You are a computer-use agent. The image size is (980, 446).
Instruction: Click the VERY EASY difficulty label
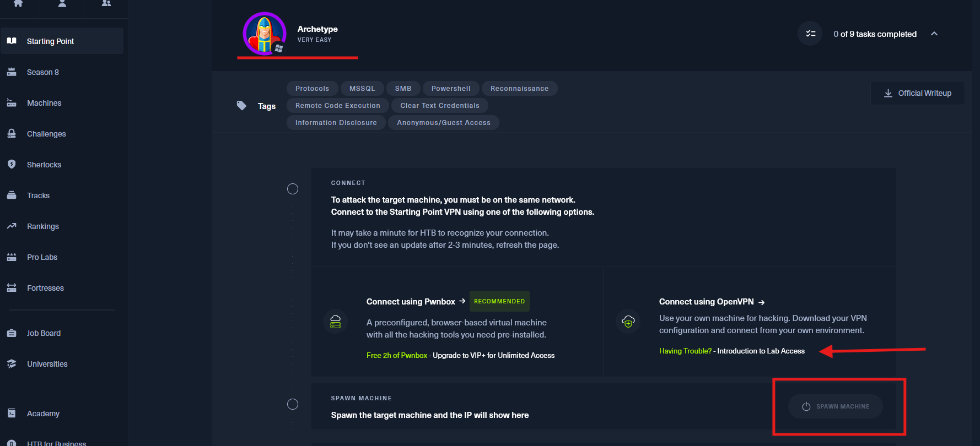click(314, 40)
